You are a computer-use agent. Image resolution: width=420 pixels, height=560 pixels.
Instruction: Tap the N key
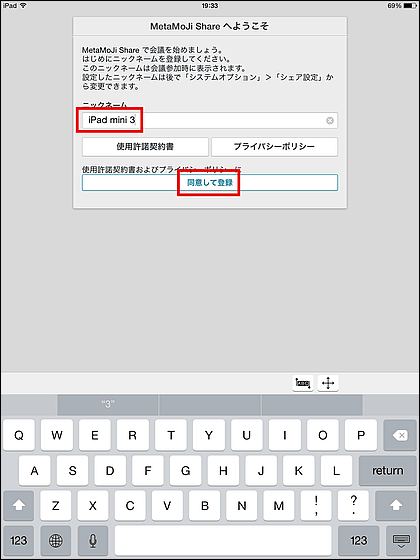(242, 505)
